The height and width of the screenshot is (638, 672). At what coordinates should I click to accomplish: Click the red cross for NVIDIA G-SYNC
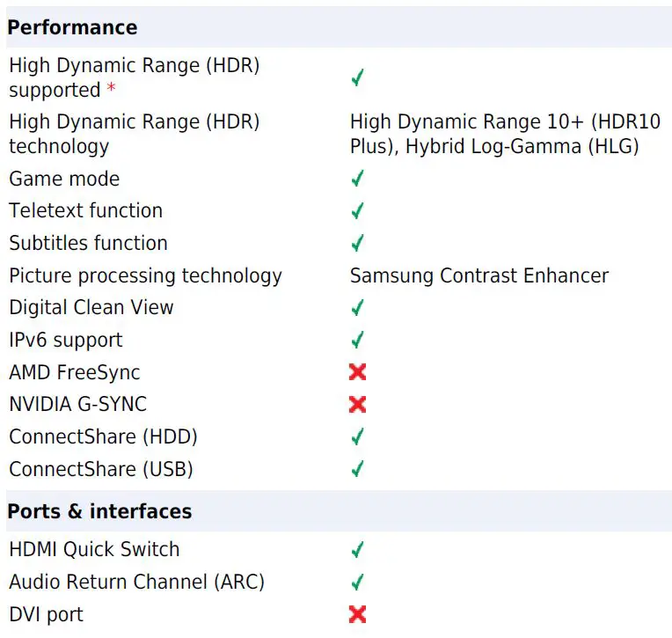357,405
